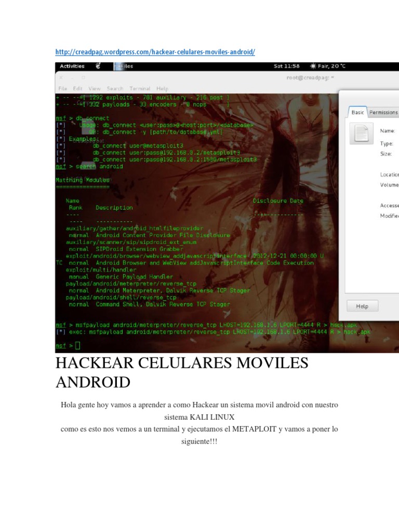Switch to the Permissions tab
Screen dimensions: 399x532
click(x=383, y=112)
